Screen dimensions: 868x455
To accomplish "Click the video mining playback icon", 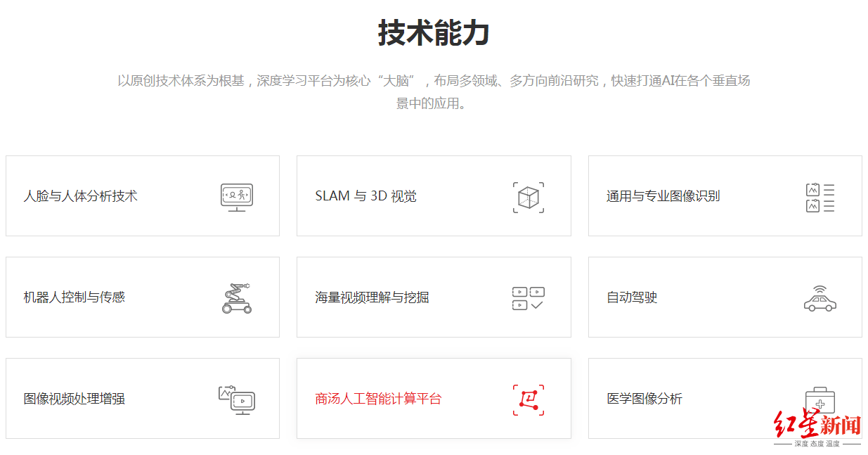I will tap(527, 297).
